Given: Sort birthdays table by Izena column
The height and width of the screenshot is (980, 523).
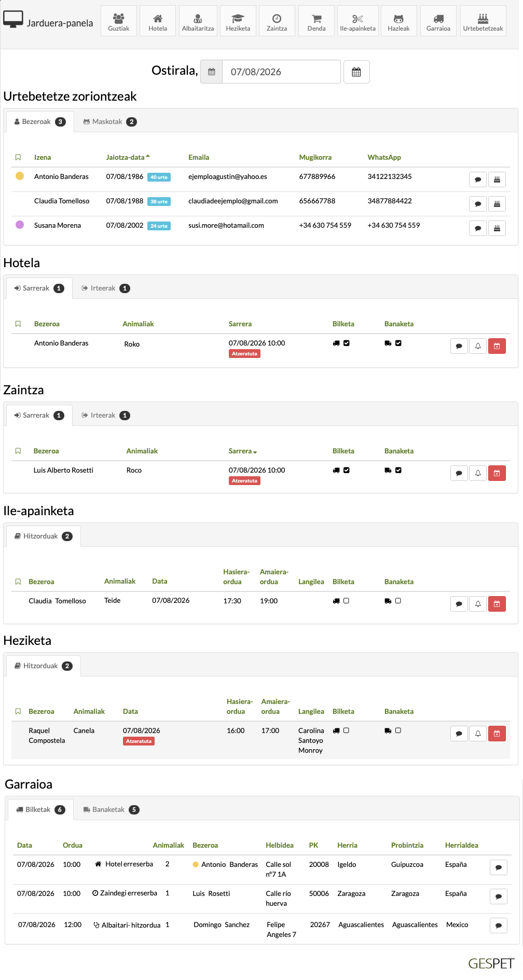Looking at the screenshot, I should click(x=43, y=157).
